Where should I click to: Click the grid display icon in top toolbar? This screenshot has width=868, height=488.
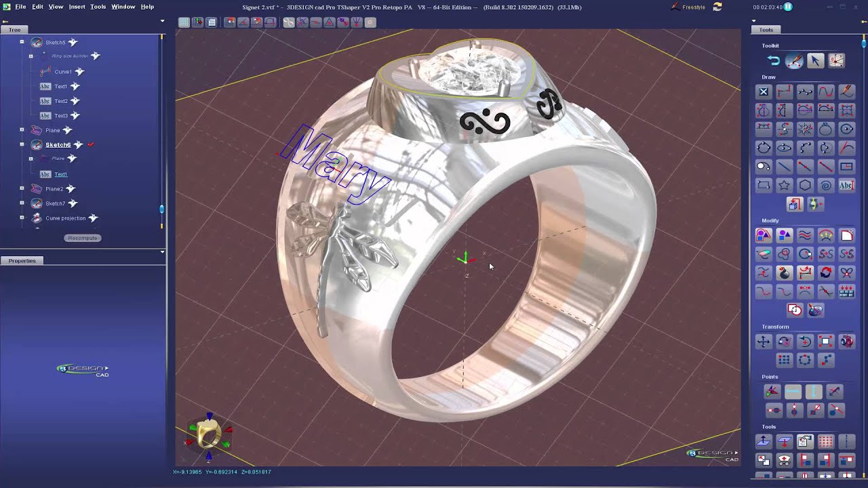tap(184, 22)
